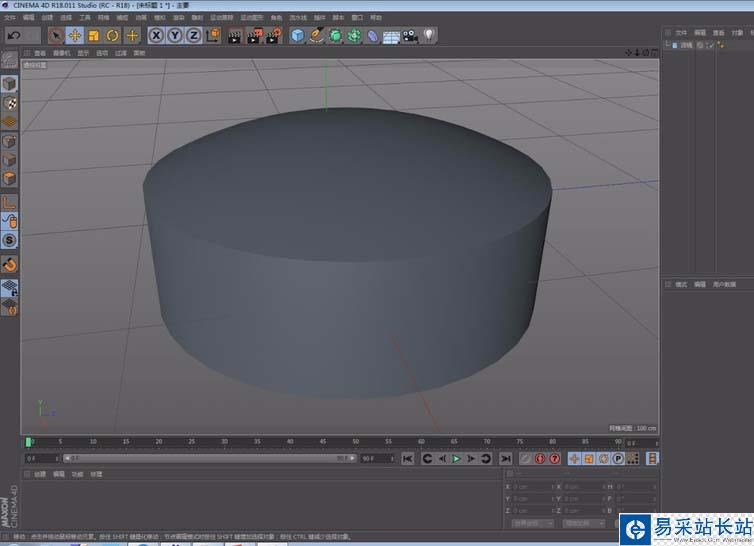Open the camera objects palette
Screen dimensions: 754x546
(x=410, y=36)
